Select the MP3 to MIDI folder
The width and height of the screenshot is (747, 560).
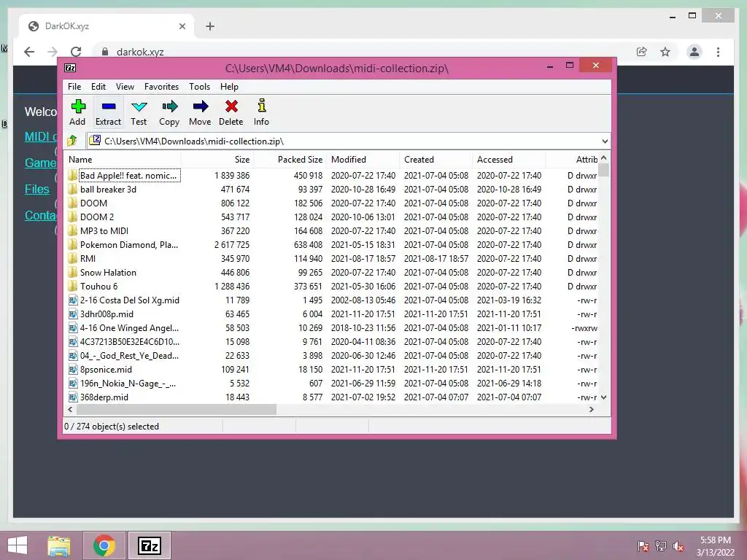tap(104, 230)
